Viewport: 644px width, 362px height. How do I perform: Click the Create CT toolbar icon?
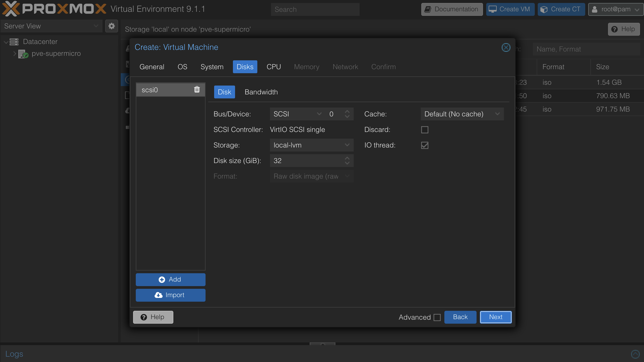tap(544, 9)
